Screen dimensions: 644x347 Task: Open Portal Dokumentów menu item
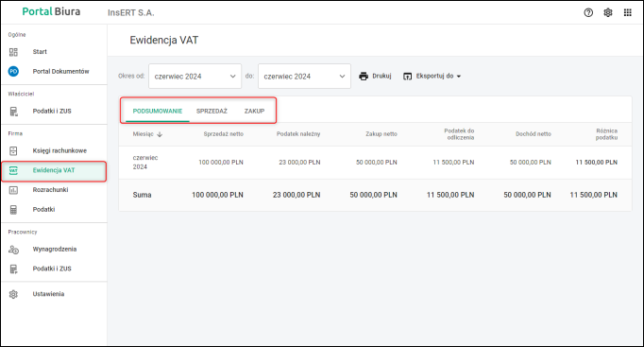60,72
